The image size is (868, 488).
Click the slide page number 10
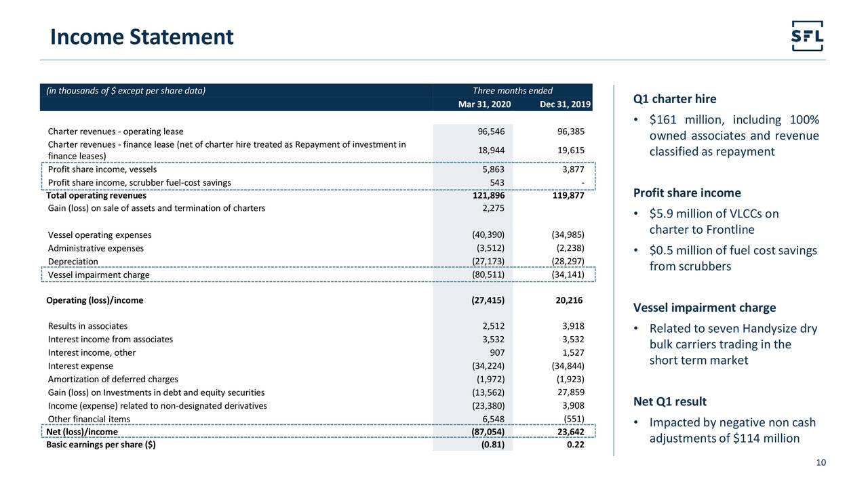click(821, 463)
